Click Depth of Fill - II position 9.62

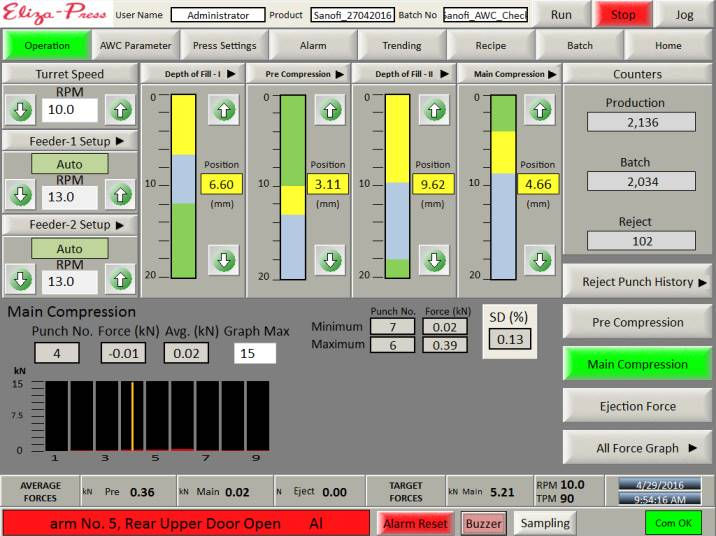(433, 184)
